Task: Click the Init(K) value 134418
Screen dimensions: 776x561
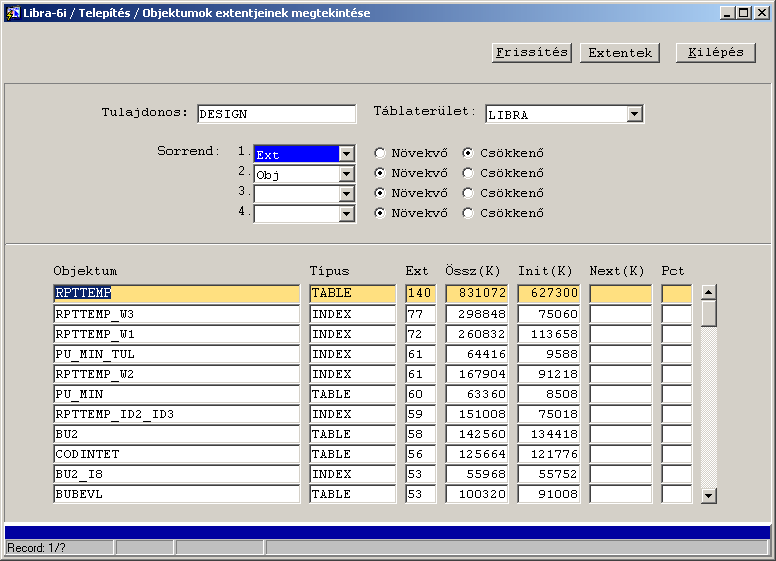Action: (x=548, y=434)
